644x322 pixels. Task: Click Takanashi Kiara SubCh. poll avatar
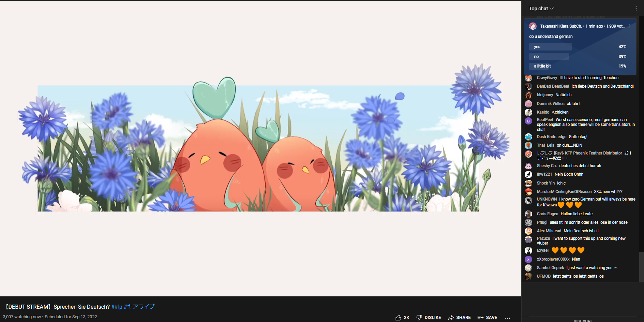tap(533, 26)
